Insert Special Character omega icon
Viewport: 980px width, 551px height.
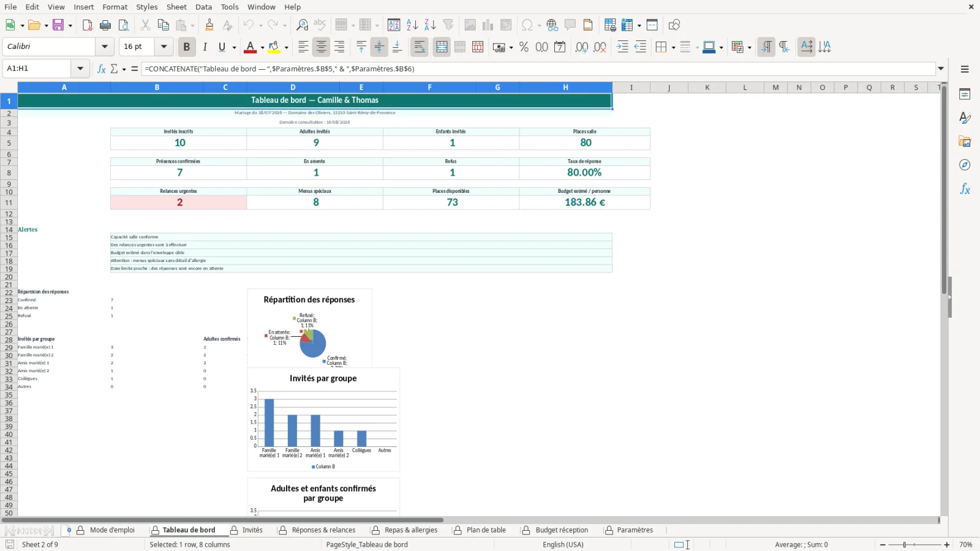tap(527, 25)
